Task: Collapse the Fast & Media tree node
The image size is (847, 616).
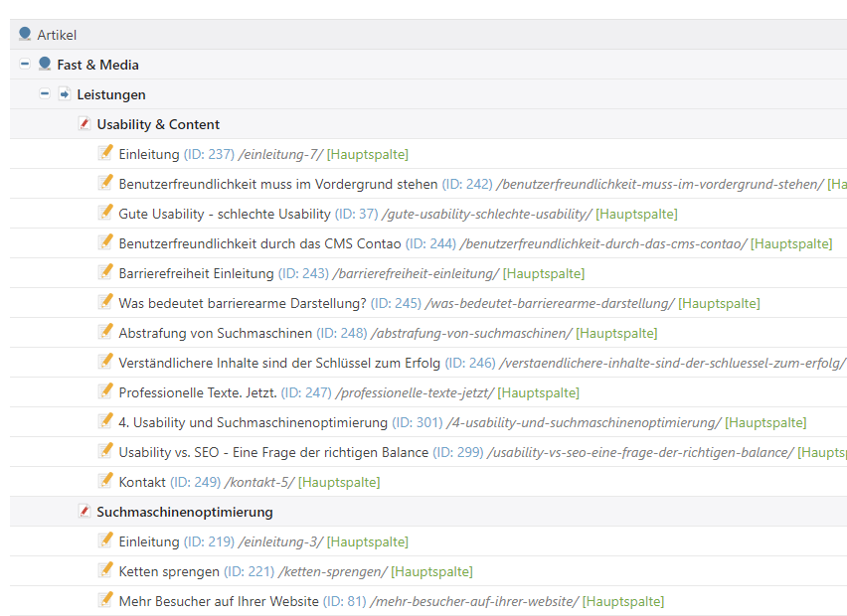Action: [25, 65]
